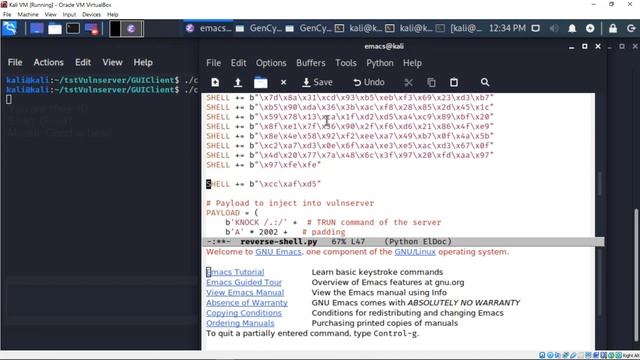Open notifications via the bell icon
The image size is (640, 360).
pyautogui.click(x=572, y=28)
